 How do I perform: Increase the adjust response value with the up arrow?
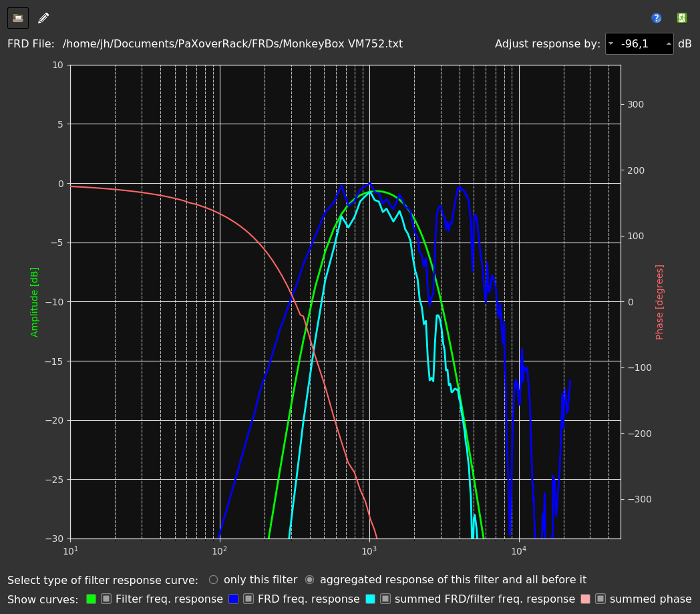tap(669, 43)
